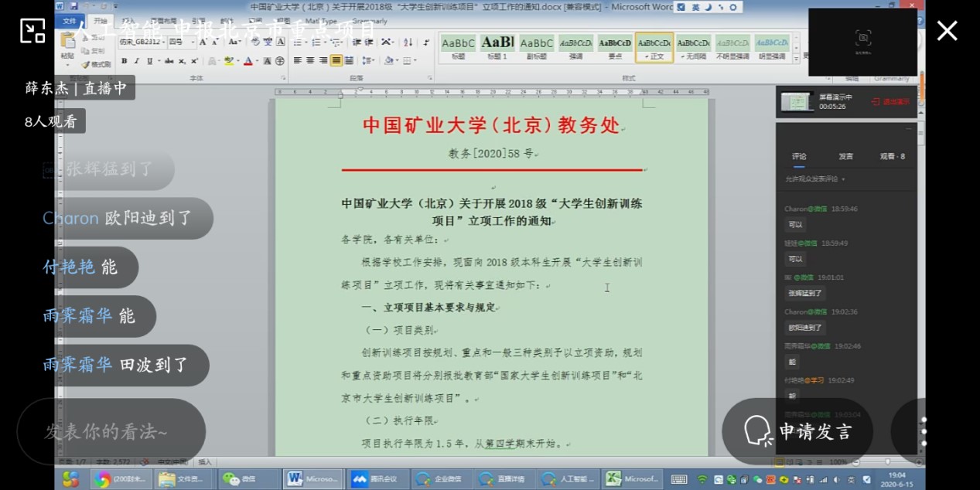Select the 标题 1 style

pos(497,47)
